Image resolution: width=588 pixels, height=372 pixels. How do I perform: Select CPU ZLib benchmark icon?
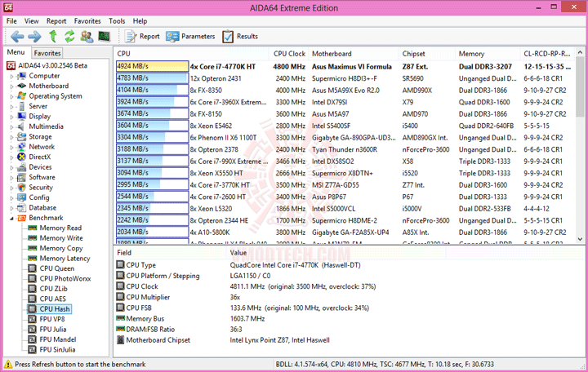(x=33, y=289)
